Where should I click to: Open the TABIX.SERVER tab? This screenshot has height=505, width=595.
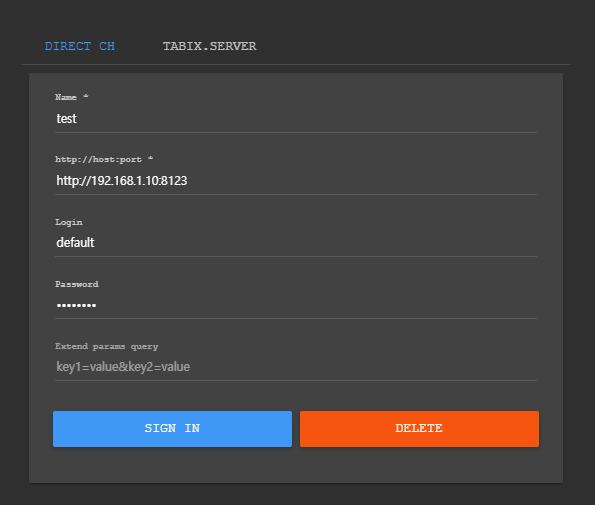[209, 46]
